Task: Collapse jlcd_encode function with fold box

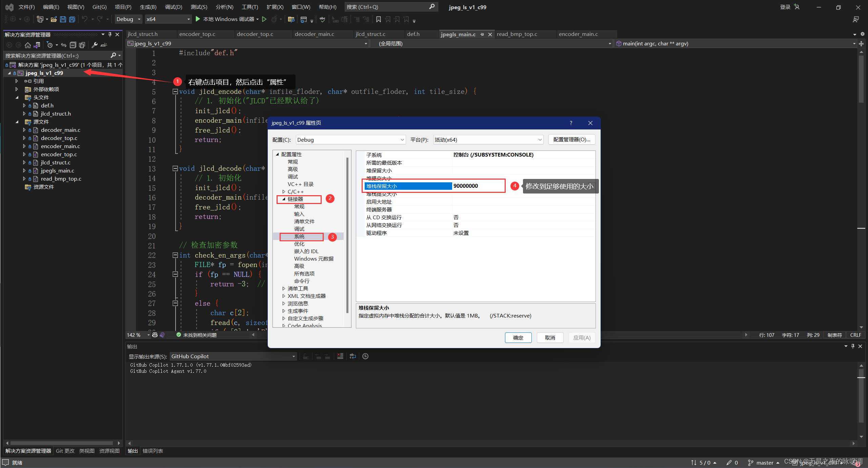Action: 175,91
